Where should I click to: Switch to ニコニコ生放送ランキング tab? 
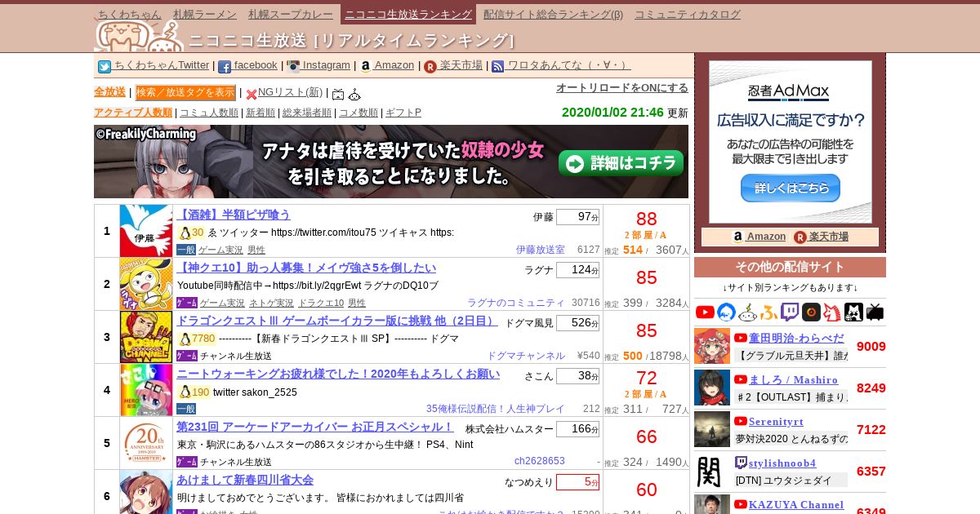point(408,14)
